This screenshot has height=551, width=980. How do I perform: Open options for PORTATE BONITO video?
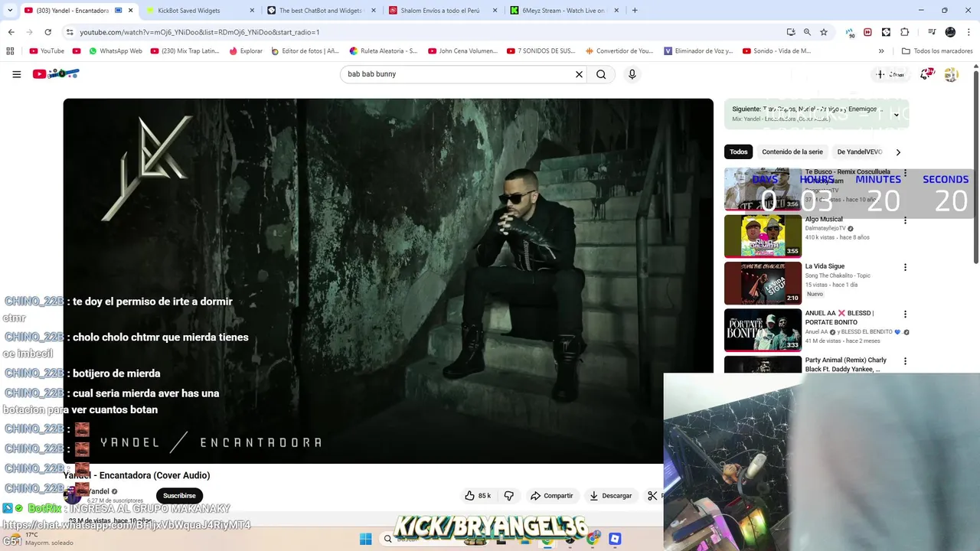pos(905,315)
